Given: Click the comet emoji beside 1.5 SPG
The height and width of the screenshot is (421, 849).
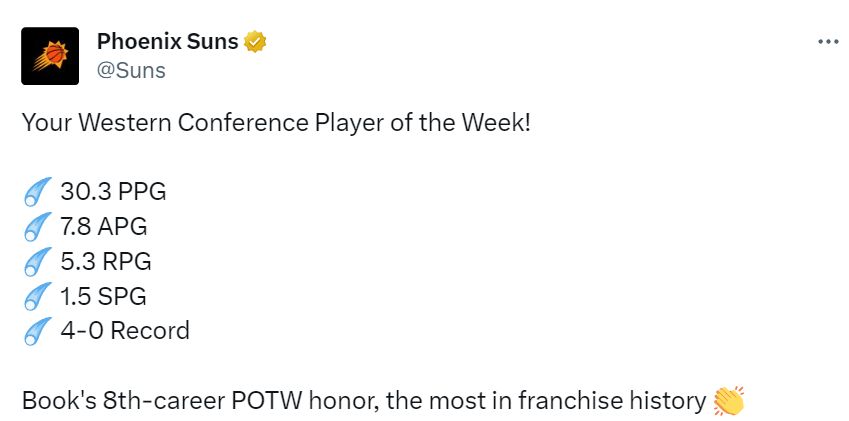Looking at the screenshot, I should pyautogui.click(x=36, y=296).
